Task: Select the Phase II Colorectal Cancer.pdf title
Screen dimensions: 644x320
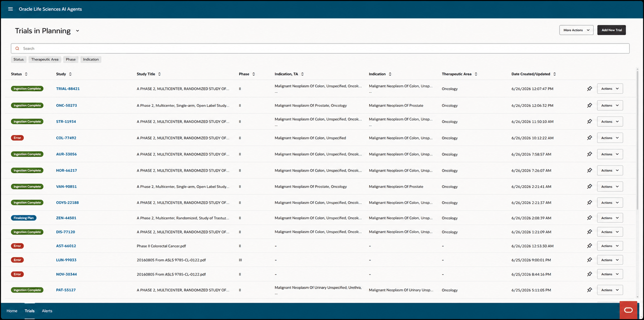Action: [x=161, y=246]
